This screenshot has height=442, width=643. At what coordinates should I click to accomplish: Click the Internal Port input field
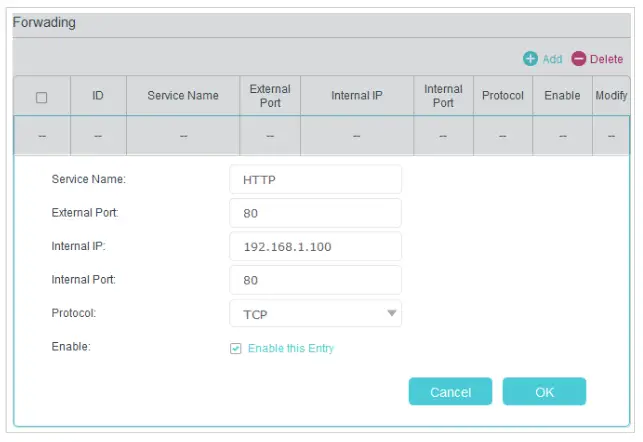pyautogui.click(x=315, y=280)
